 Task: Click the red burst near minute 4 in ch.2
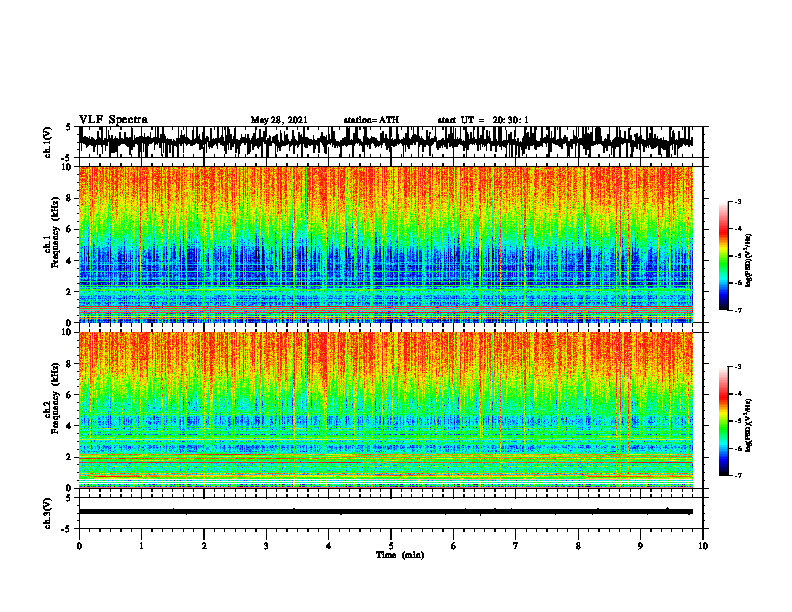click(323, 359)
